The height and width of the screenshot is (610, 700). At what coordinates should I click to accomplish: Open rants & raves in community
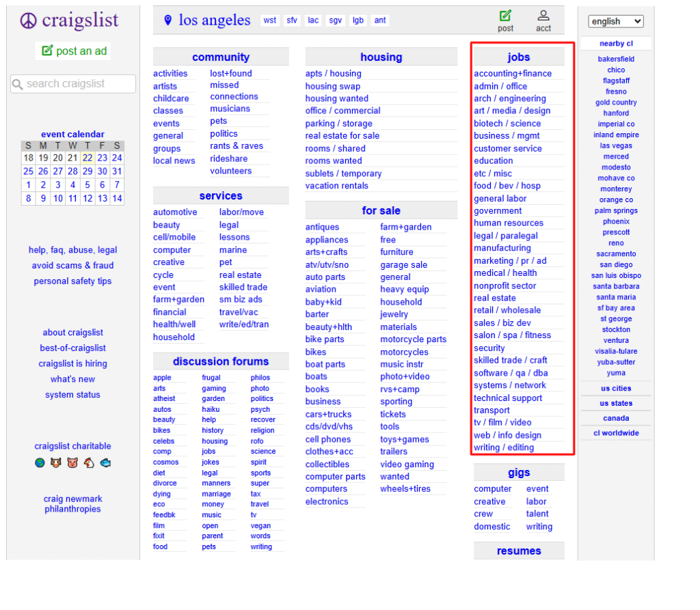coord(237,146)
